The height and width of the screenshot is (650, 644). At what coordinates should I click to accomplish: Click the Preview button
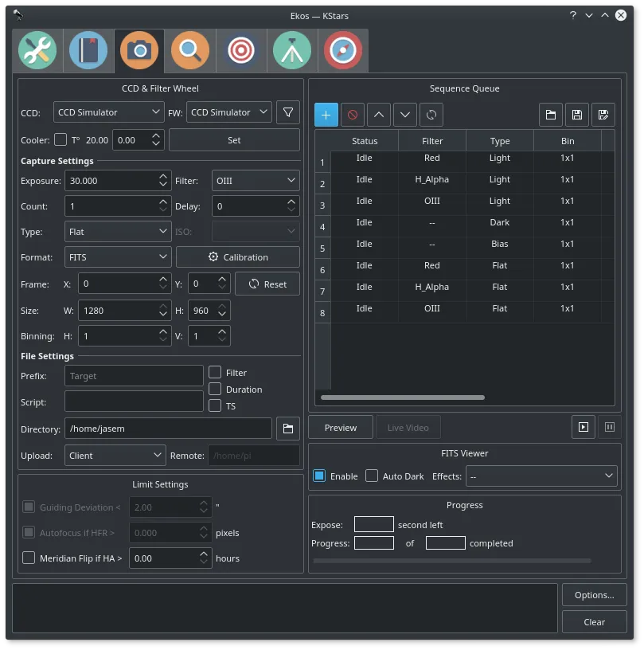point(341,428)
